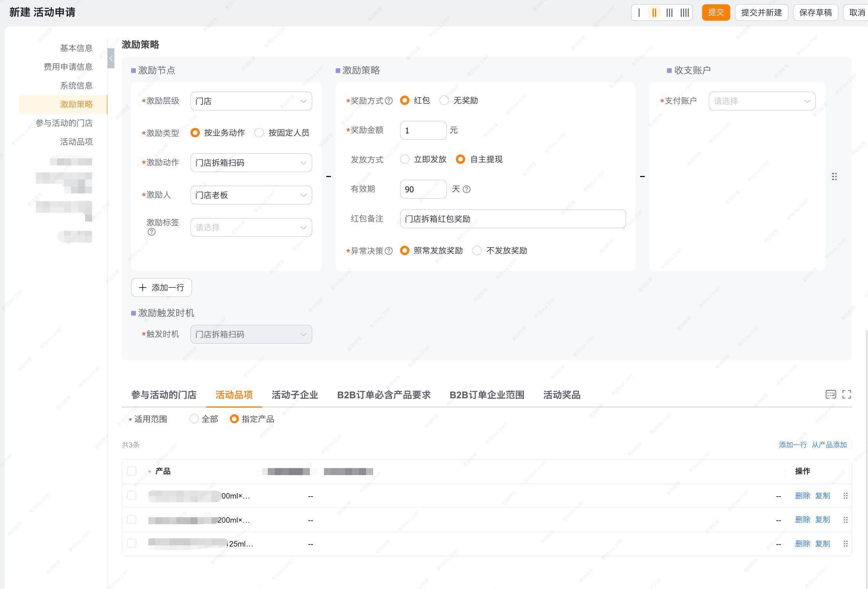
Task: Click help icon under 激励标签 label
Action: (x=151, y=232)
